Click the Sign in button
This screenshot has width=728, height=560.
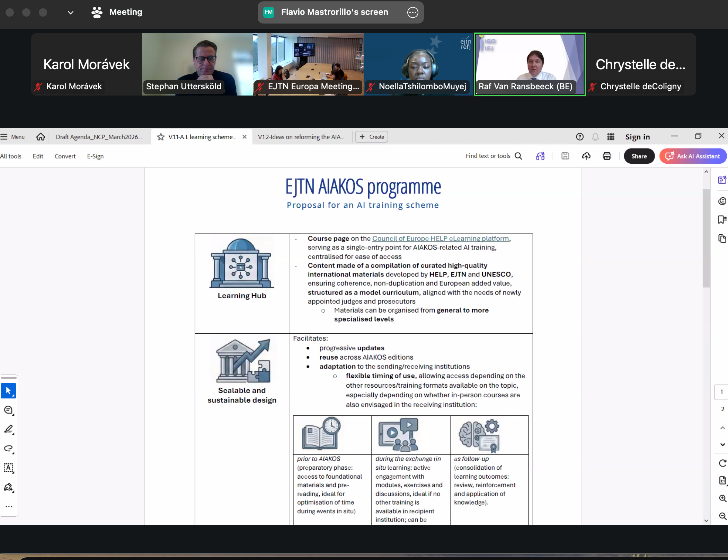click(638, 137)
